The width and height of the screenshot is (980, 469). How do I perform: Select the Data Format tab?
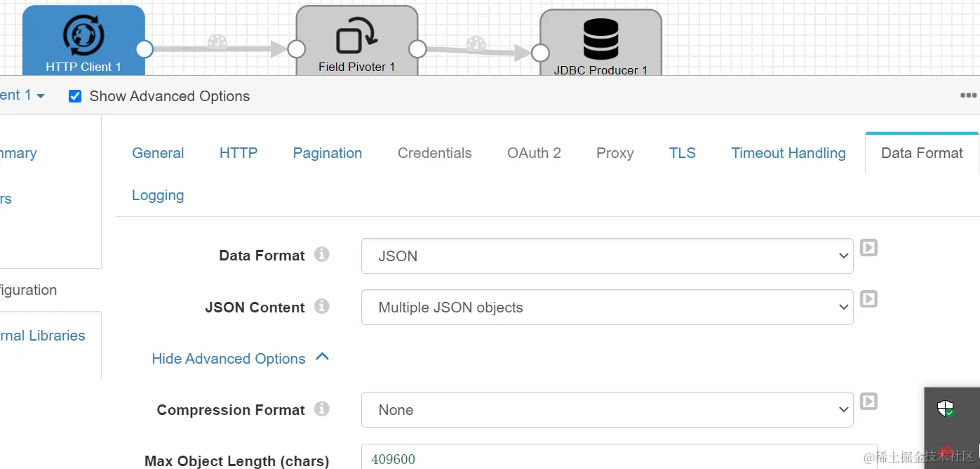[922, 153]
